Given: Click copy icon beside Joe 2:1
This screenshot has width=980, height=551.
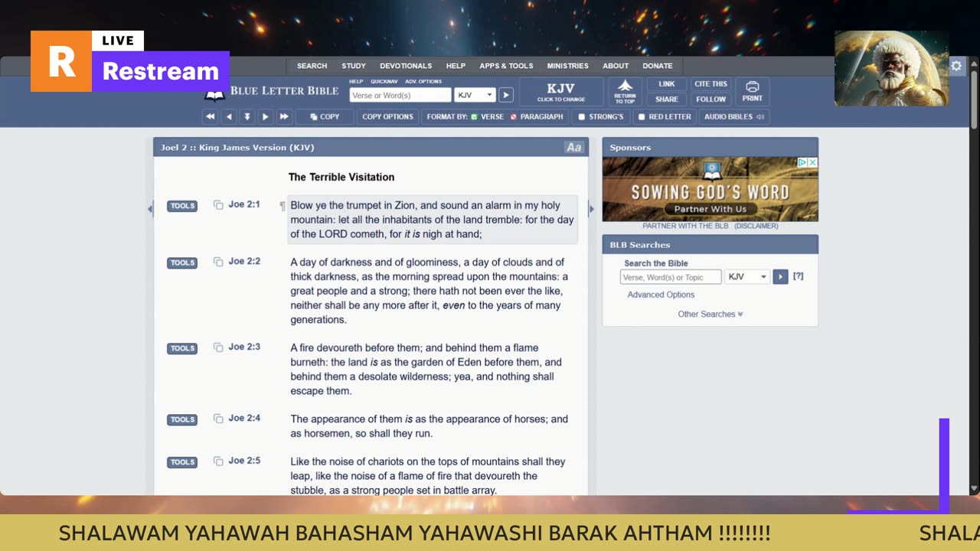Looking at the screenshot, I should pyautogui.click(x=218, y=205).
